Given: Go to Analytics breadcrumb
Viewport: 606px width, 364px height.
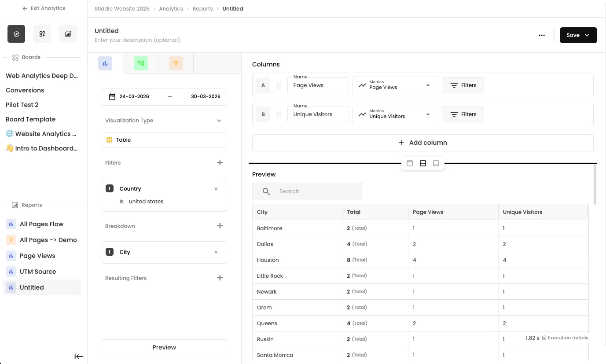Looking at the screenshot, I should [x=171, y=9].
